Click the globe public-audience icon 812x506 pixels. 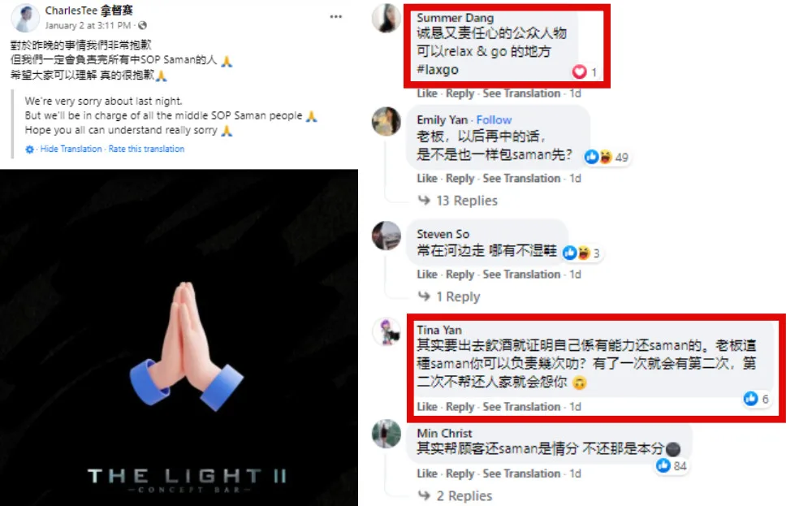coord(142,25)
